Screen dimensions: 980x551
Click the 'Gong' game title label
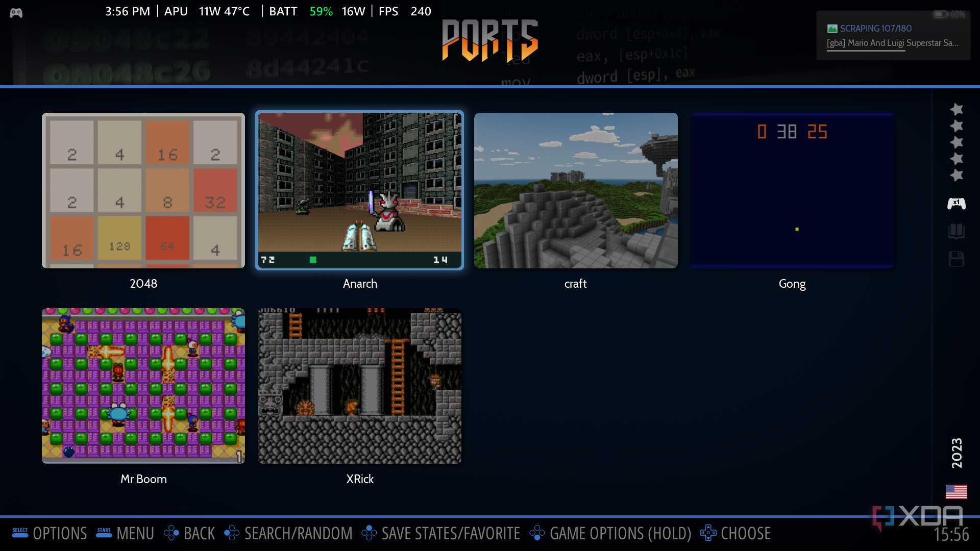(x=792, y=284)
